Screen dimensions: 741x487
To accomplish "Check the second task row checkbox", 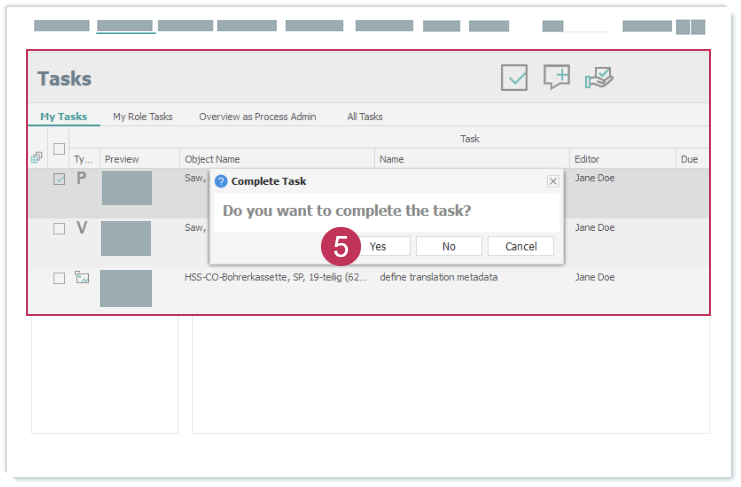I will coord(59,229).
